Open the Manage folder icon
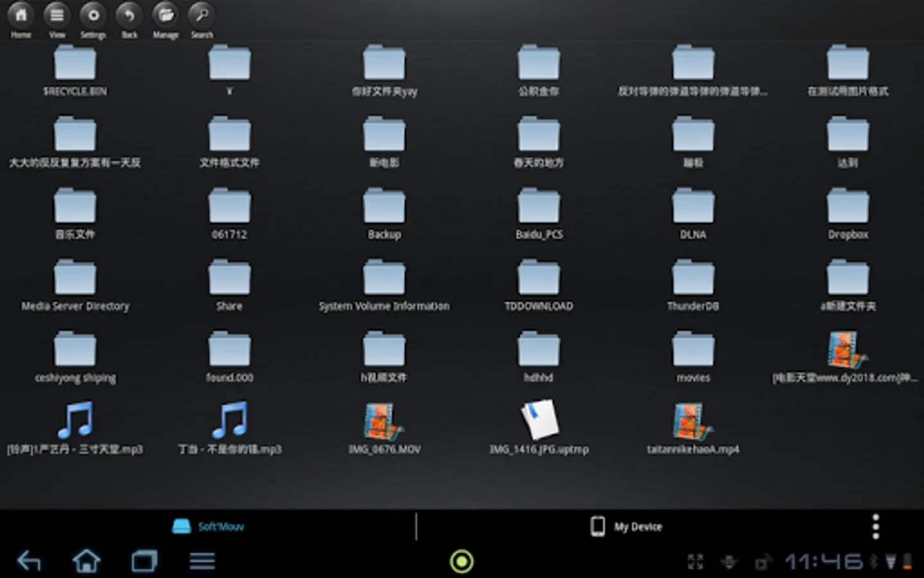Screen dimensions: 924x578 166,17
